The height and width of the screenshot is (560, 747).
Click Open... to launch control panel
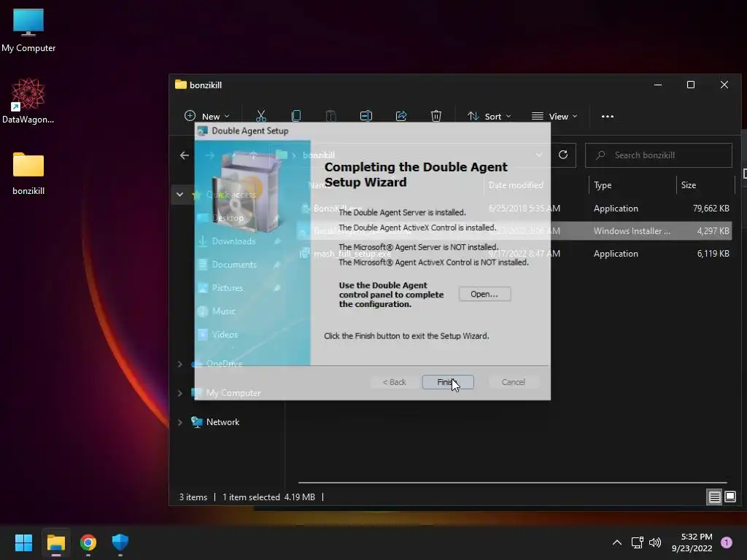[x=484, y=294]
